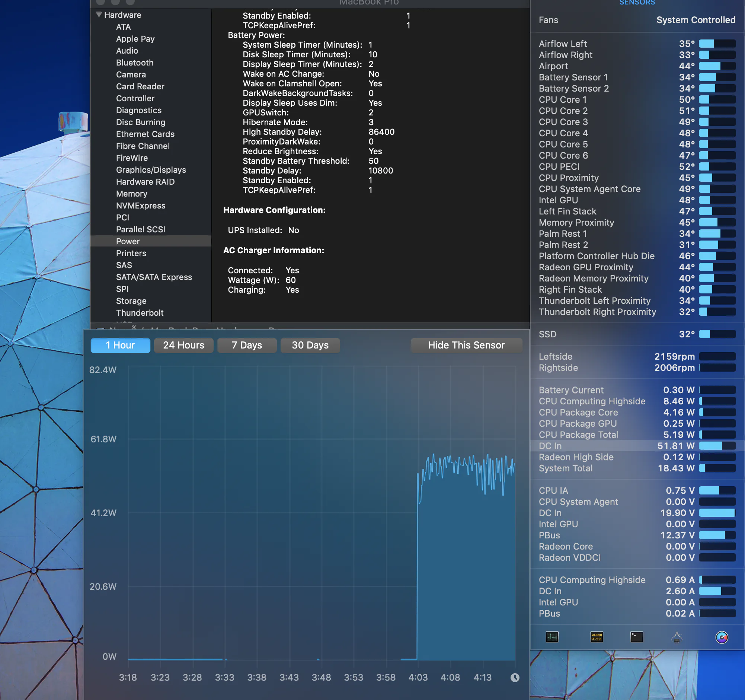This screenshot has height=700, width=745.
Task: Collapse the Hardware tree section
Action: click(99, 15)
